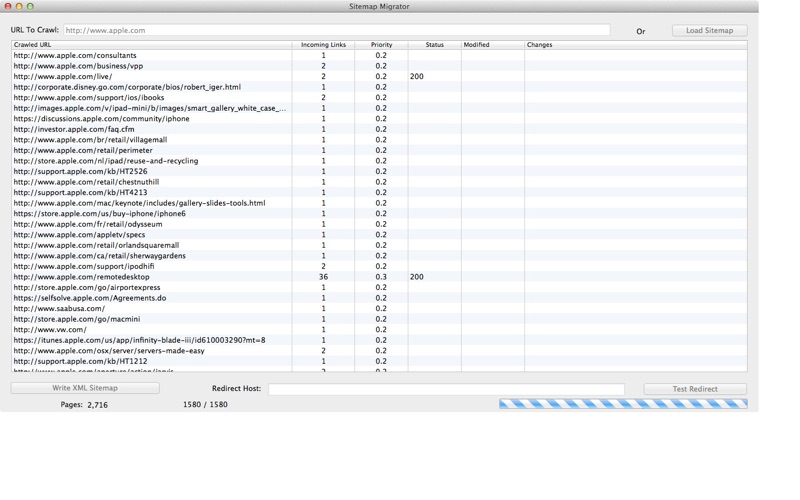Sort by Status column header
Viewport: 800px width, 500px height.
click(x=434, y=45)
